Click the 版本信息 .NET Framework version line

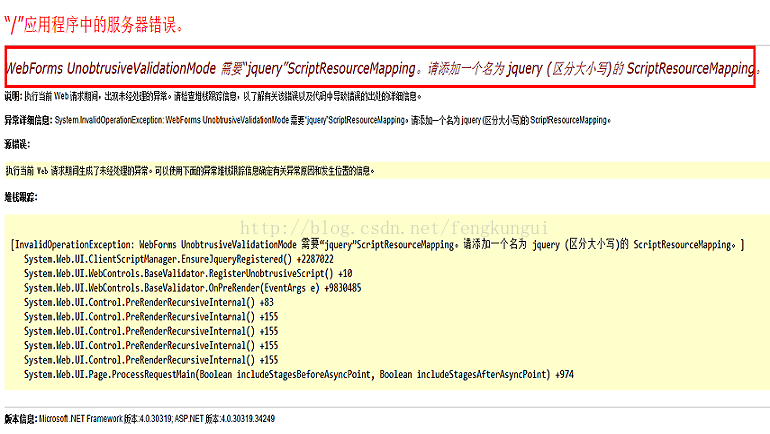pos(139,419)
